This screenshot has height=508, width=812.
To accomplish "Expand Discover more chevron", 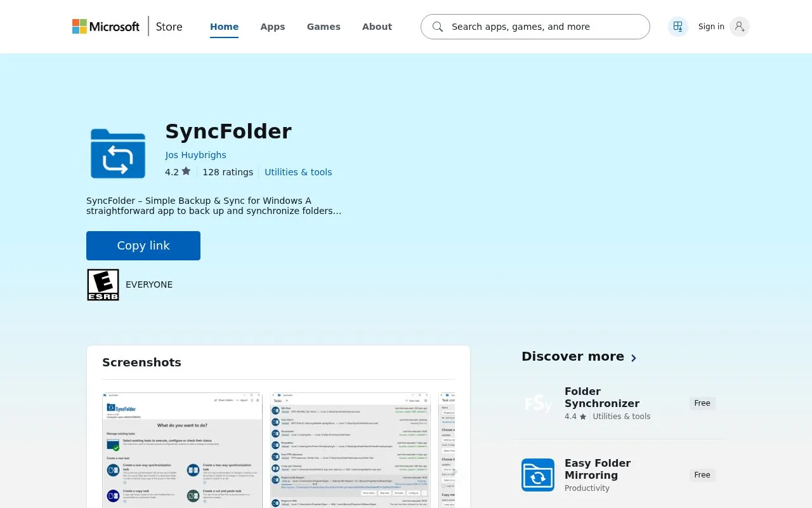I will point(634,358).
